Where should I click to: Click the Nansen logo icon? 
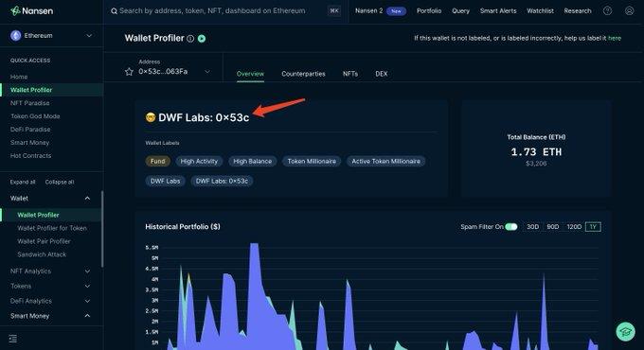pyautogui.click(x=15, y=10)
